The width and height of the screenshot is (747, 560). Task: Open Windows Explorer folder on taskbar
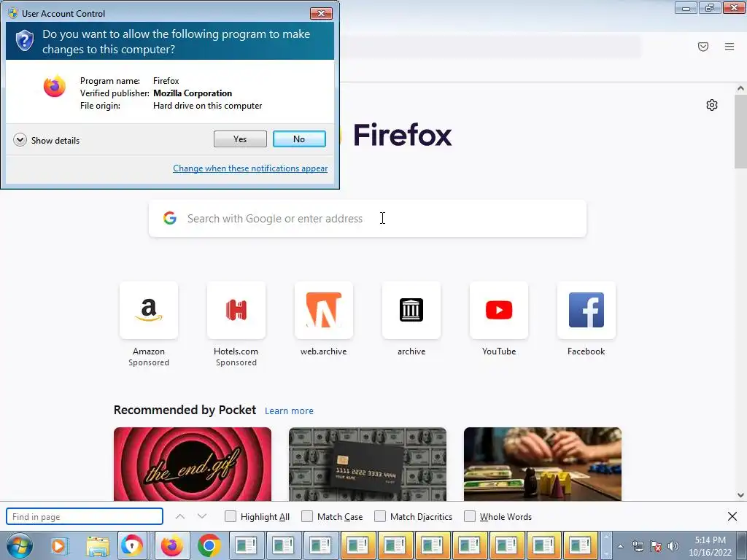[x=98, y=545]
